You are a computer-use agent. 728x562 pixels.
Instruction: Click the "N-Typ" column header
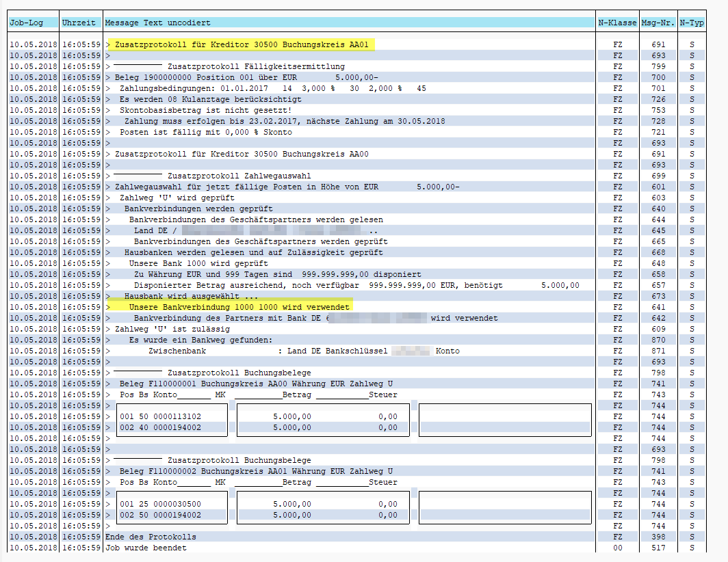coord(692,23)
